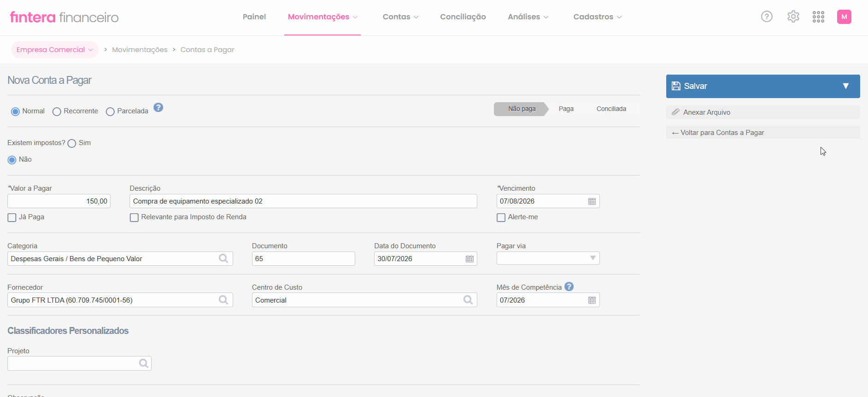Open the Vencimento calendar icon
Viewport: 868px width, 397px height.
[x=592, y=201]
